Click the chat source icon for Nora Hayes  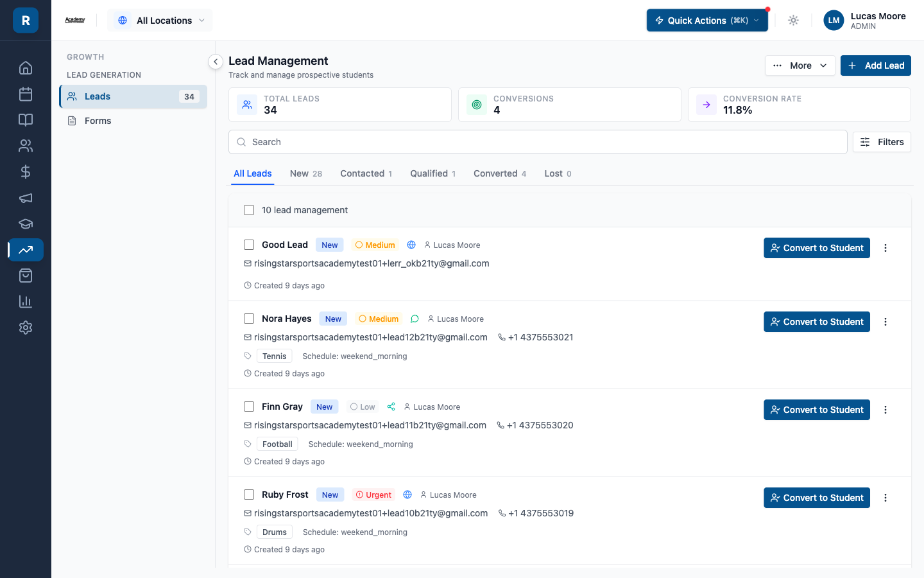pos(415,319)
